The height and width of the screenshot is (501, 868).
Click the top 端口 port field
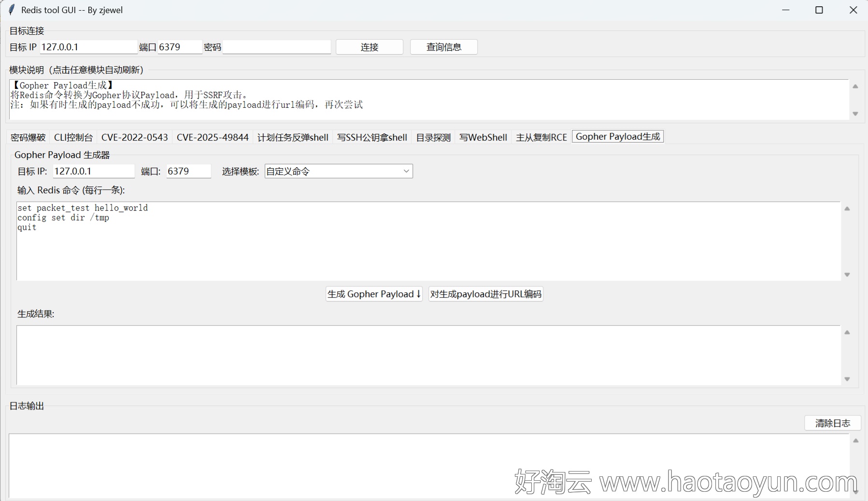(x=180, y=47)
